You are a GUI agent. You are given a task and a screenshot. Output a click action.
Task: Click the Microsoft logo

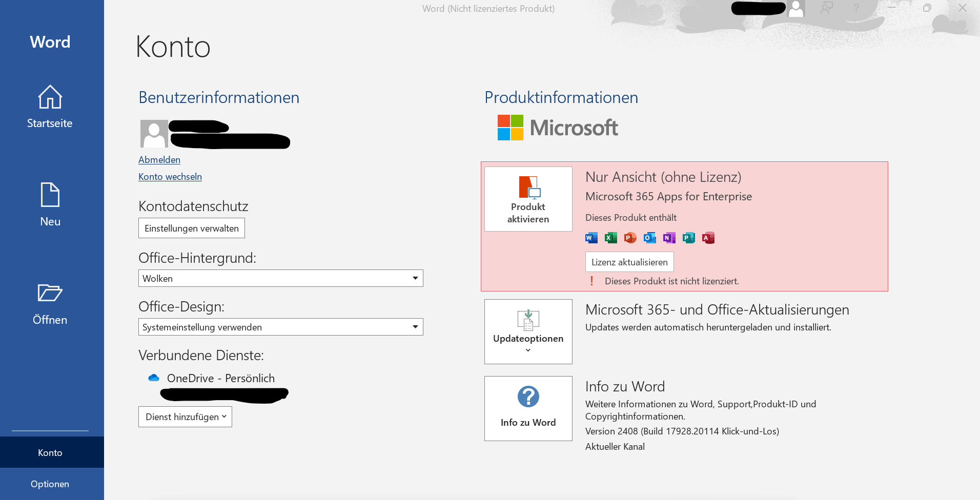pos(558,128)
